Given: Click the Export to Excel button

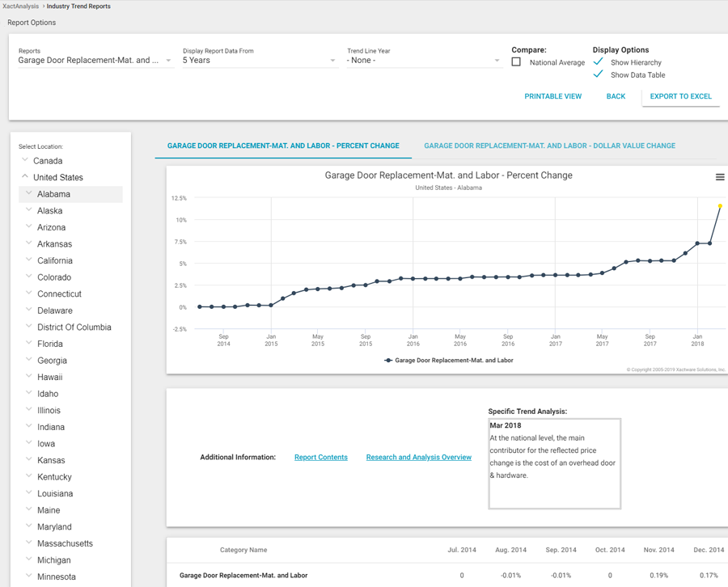Looking at the screenshot, I should pos(680,96).
